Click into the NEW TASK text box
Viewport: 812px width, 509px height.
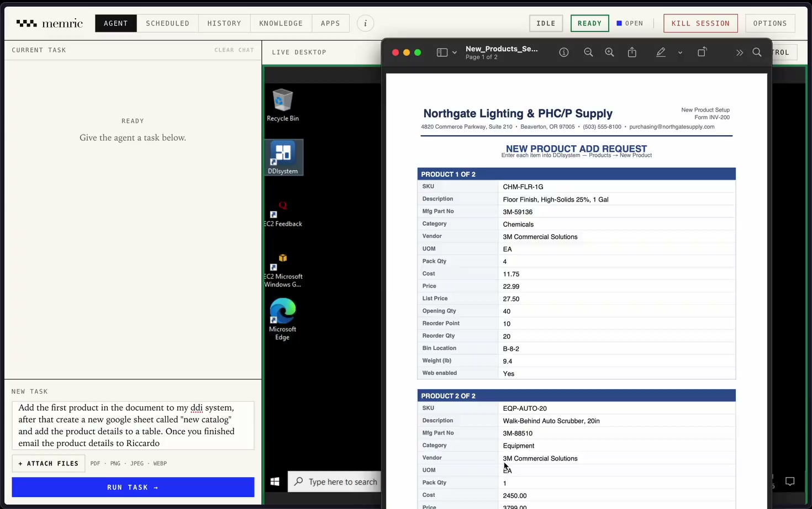pos(133,425)
